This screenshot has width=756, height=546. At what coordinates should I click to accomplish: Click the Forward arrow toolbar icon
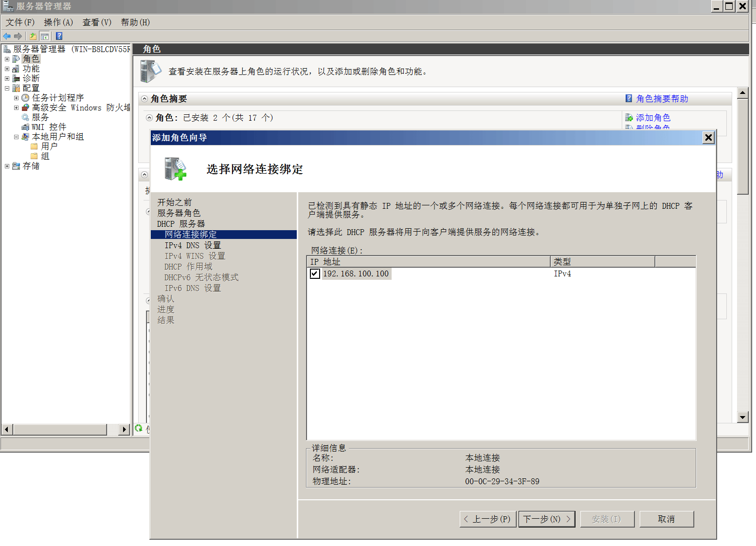[18, 36]
